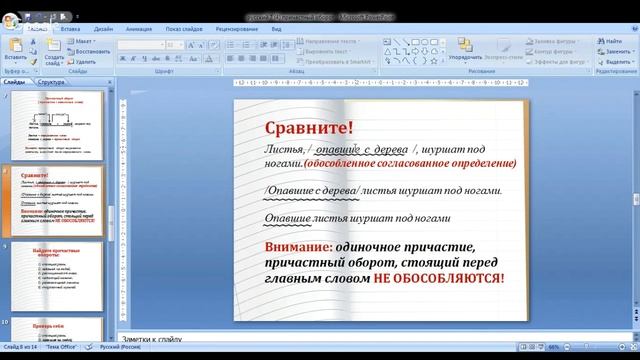Screen dimensions: 640x360
Task: Click the Increase List Level icon
Action: pyautogui.click(x=274, y=45)
